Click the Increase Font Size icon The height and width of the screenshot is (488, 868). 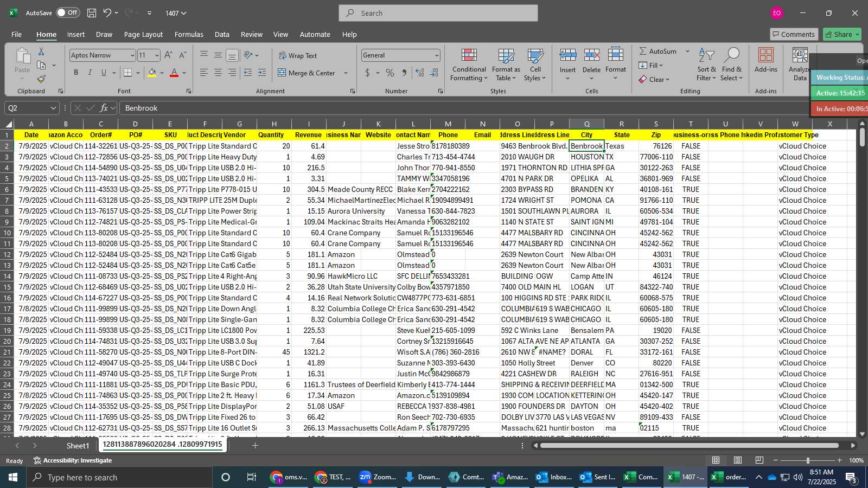[168, 55]
